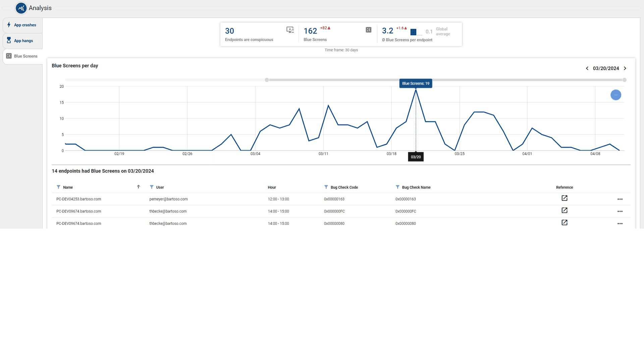Click pemeyer@bartoso.com user cell
644x362 pixels.
(168, 199)
